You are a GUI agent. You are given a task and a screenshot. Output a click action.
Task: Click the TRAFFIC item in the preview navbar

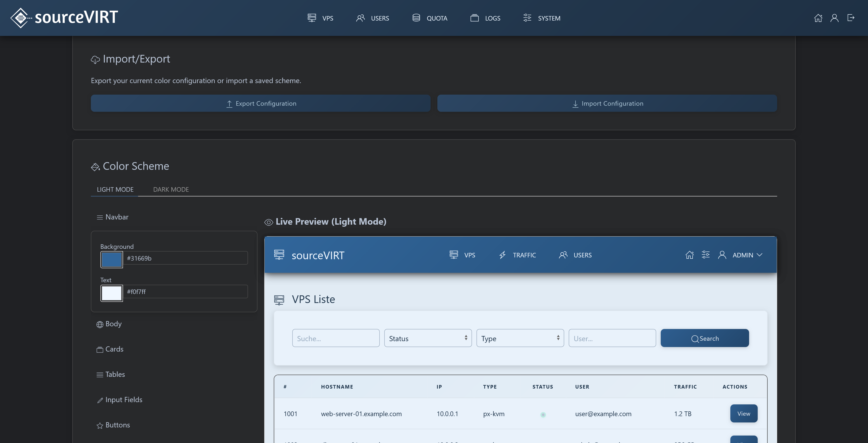pyautogui.click(x=517, y=255)
